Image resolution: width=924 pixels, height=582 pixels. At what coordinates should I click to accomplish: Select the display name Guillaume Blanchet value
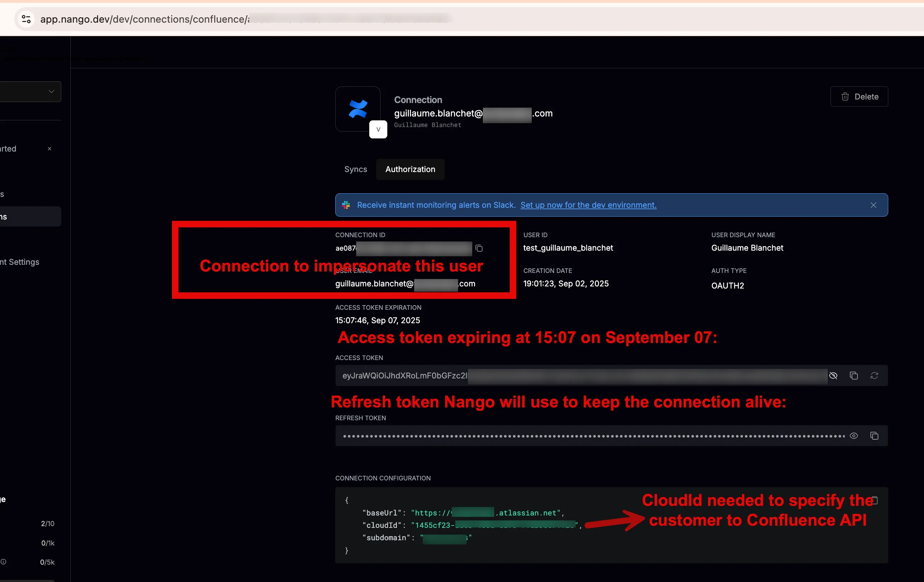click(x=747, y=248)
